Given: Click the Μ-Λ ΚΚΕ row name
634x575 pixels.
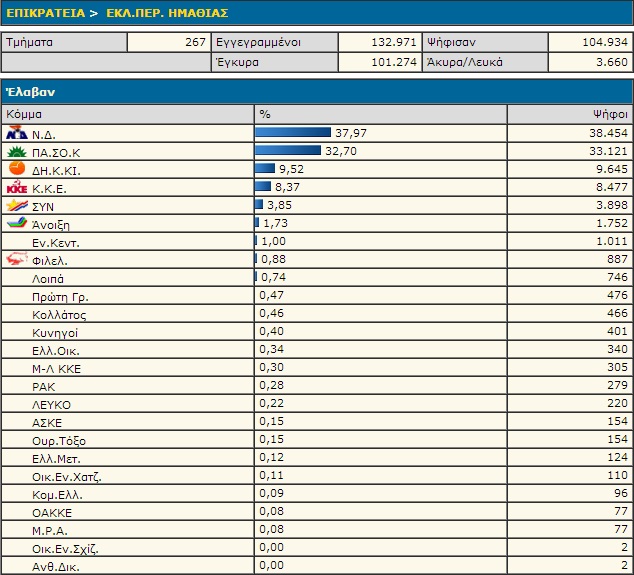Looking at the screenshot, I should coord(57,369).
